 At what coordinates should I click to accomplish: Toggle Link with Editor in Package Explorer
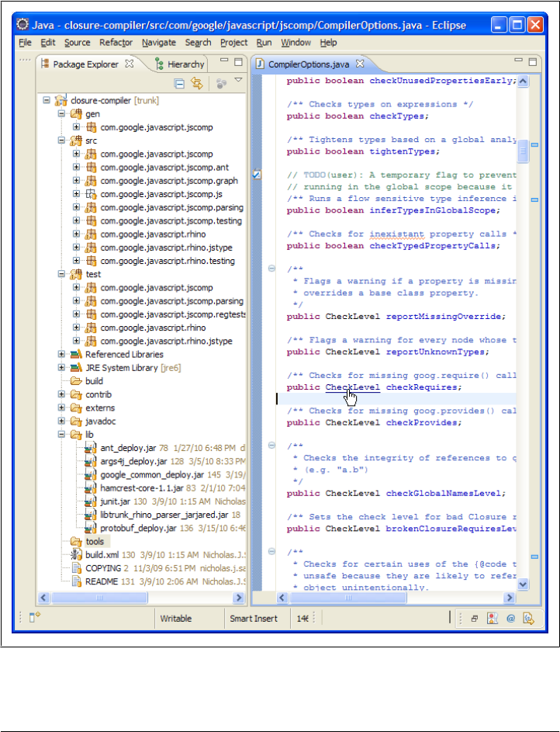pyautogui.click(x=197, y=84)
